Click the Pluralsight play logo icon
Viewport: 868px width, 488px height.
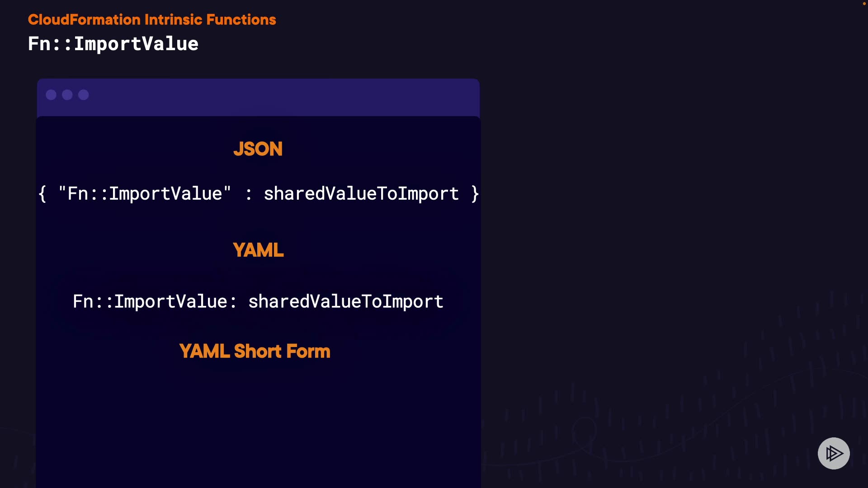point(834,453)
